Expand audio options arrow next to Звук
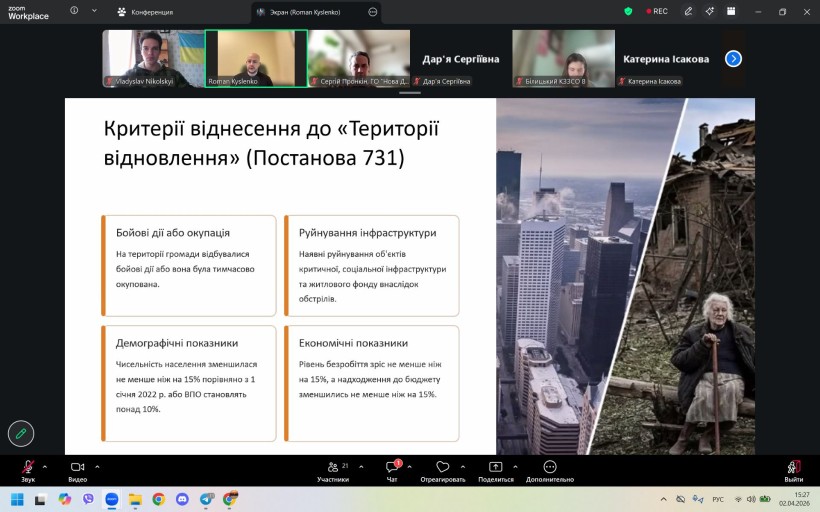820x512 pixels. point(44,467)
